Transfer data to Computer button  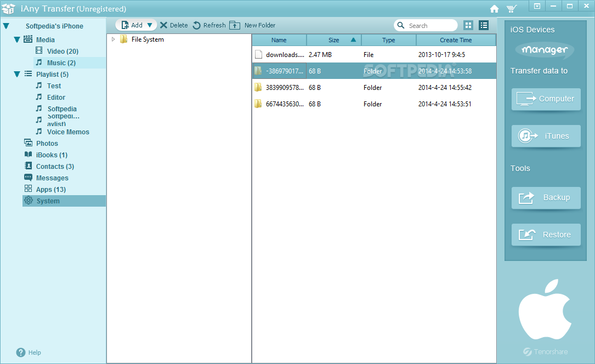point(546,99)
